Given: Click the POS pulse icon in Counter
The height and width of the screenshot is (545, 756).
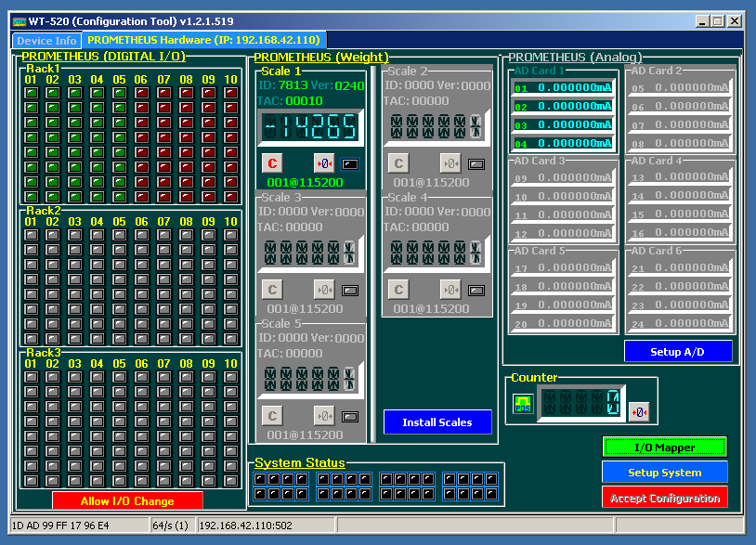Looking at the screenshot, I should (523, 405).
